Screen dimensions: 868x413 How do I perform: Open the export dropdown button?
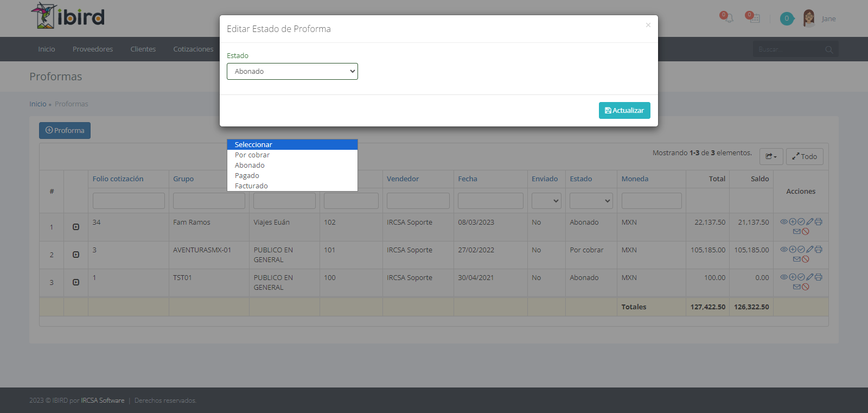pyautogui.click(x=771, y=156)
